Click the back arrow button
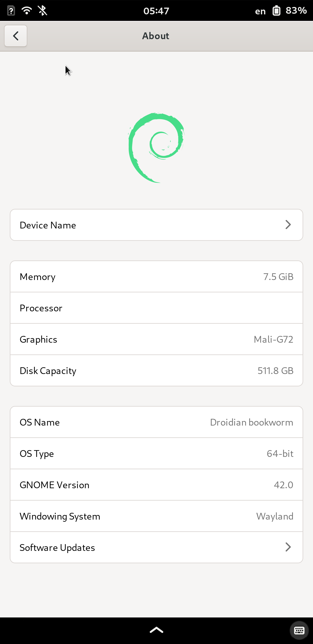The image size is (313, 644). pos(15,36)
